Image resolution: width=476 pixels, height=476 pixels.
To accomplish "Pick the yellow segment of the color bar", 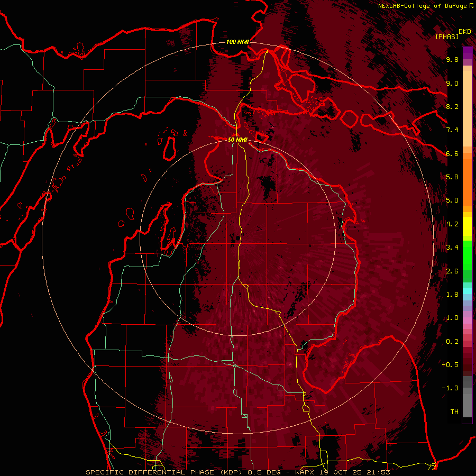I will point(467,226).
